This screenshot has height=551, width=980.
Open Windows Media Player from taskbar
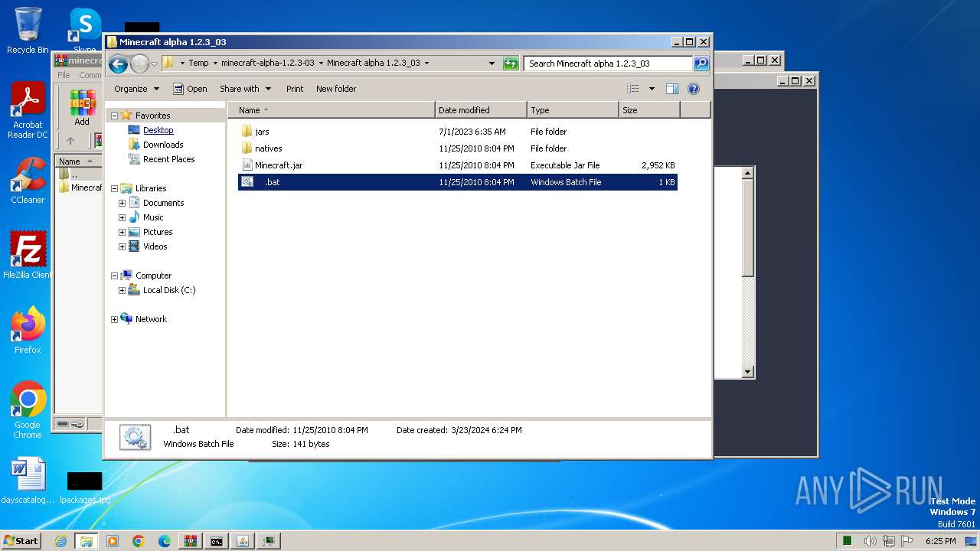pos(113,541)
